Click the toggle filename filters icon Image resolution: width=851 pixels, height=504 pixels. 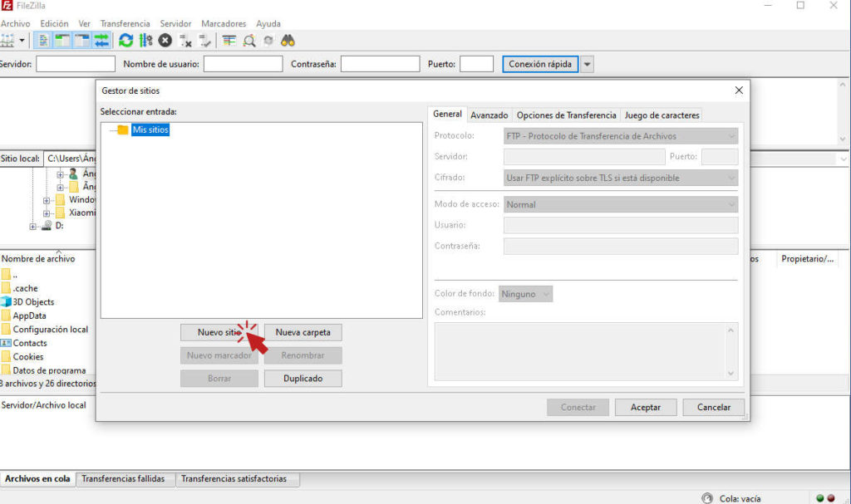(x=229, y=40)
